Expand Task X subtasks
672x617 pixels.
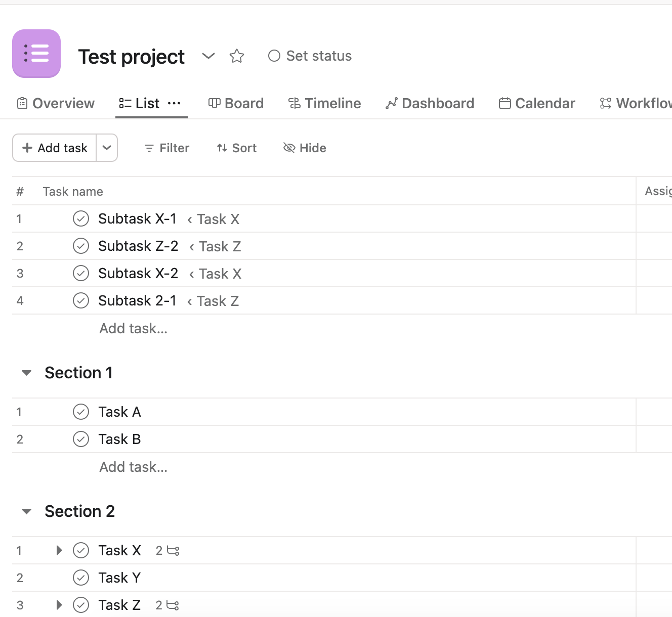point(59,551)
